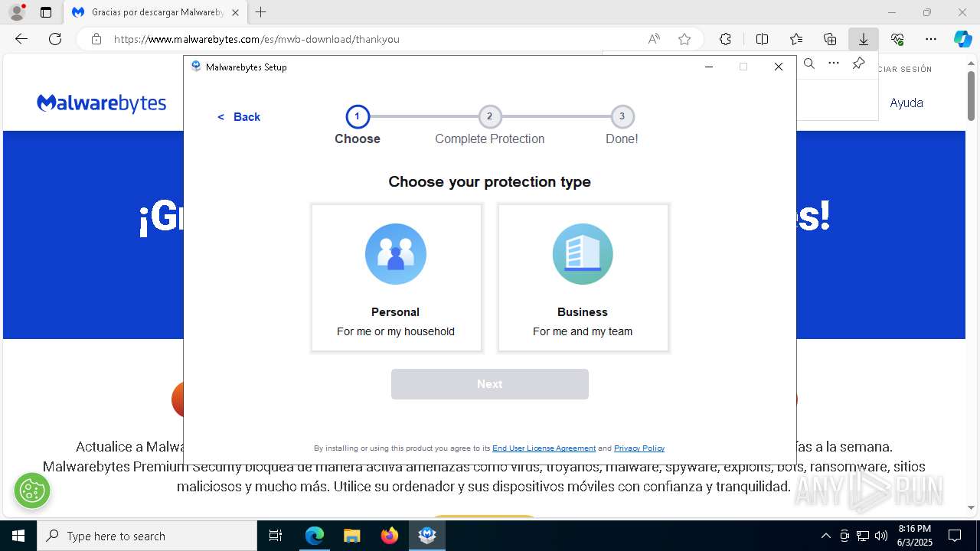980x551 pixels.
Task: Open Edge Extensions puzzle icon
Action: pyautogui.click(x=725, y=39)
